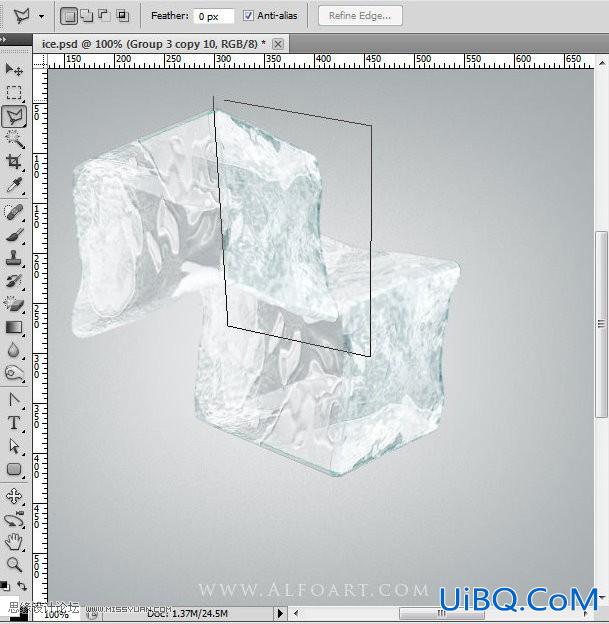Select the Type tool
Screen dimensions: 609x624
click(14, 423)
